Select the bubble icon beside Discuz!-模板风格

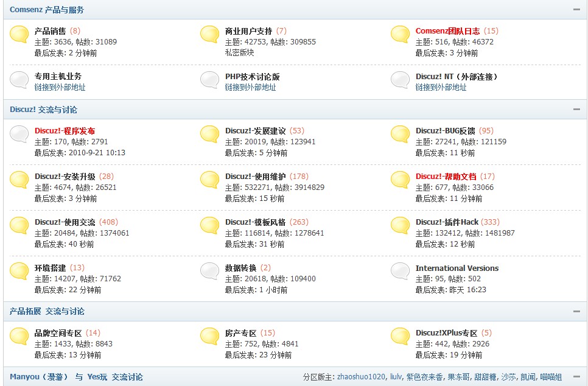pos(209,226)
